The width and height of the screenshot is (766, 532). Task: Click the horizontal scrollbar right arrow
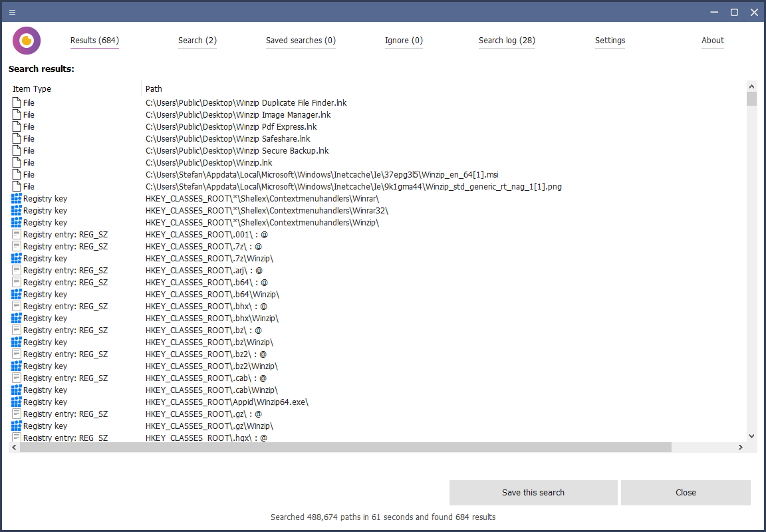[741, 447]
